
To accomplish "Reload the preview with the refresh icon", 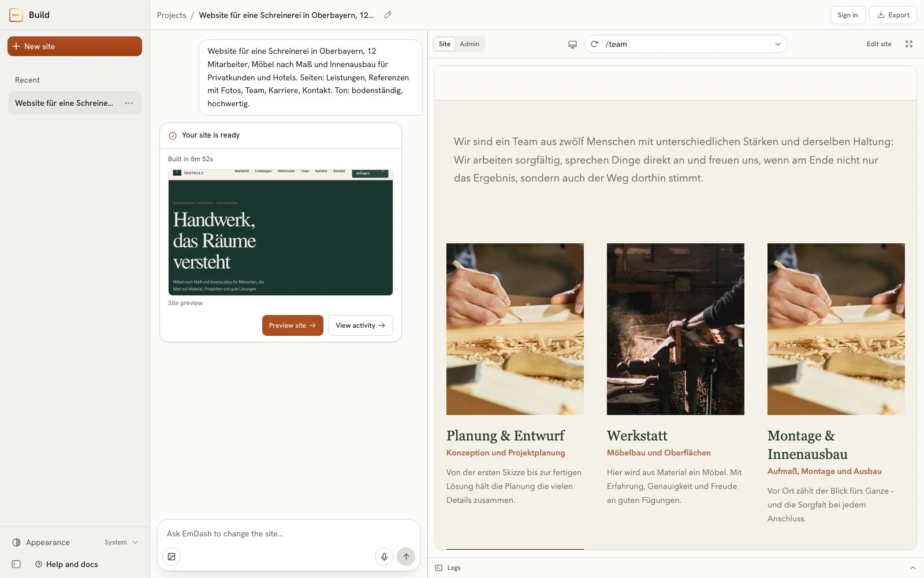I will pyautogui.click(x=594, y=44).
